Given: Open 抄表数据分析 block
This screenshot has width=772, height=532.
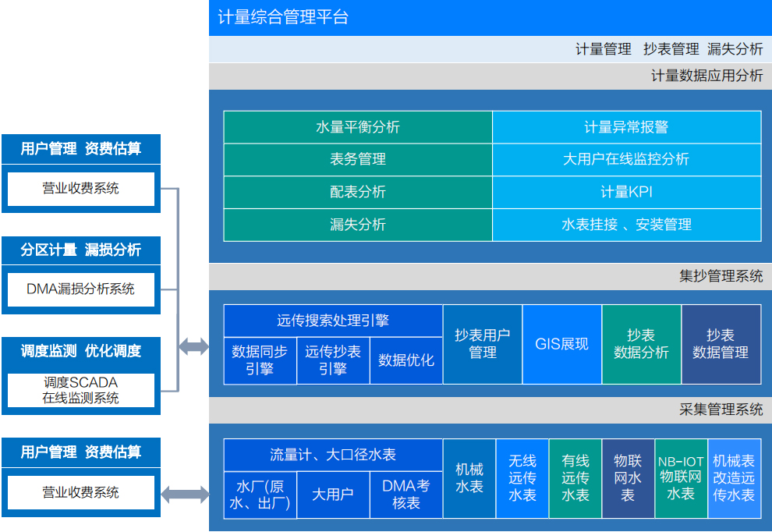Looking at the screenshot, I should pos(641,344).
